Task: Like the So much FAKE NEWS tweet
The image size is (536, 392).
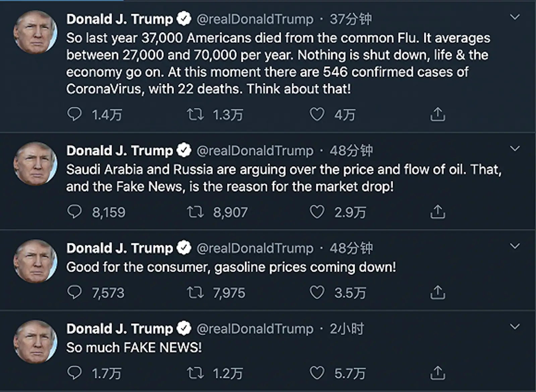Action: point(317,373)
